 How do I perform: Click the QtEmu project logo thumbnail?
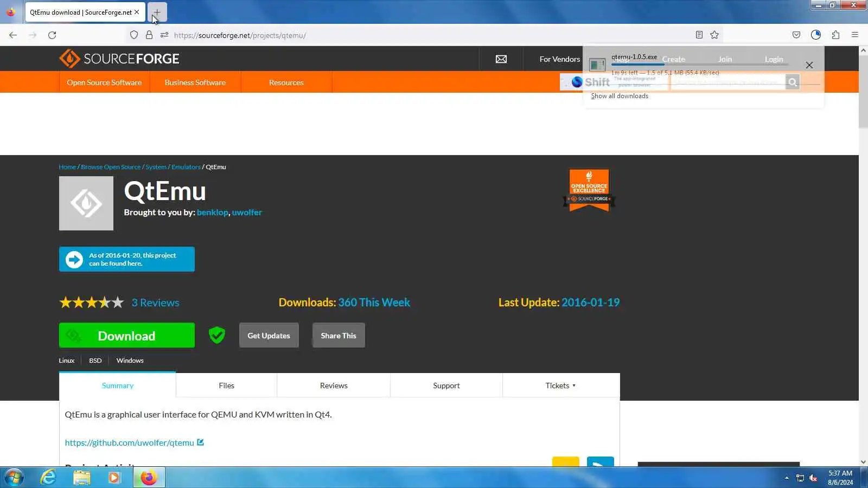point(86,203)
